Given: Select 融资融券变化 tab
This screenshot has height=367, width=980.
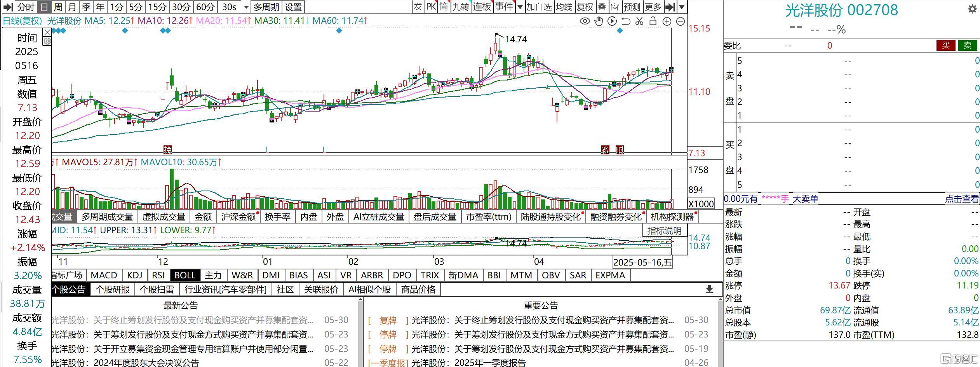Looking at the screenshot, I should (x=616, y=217).
